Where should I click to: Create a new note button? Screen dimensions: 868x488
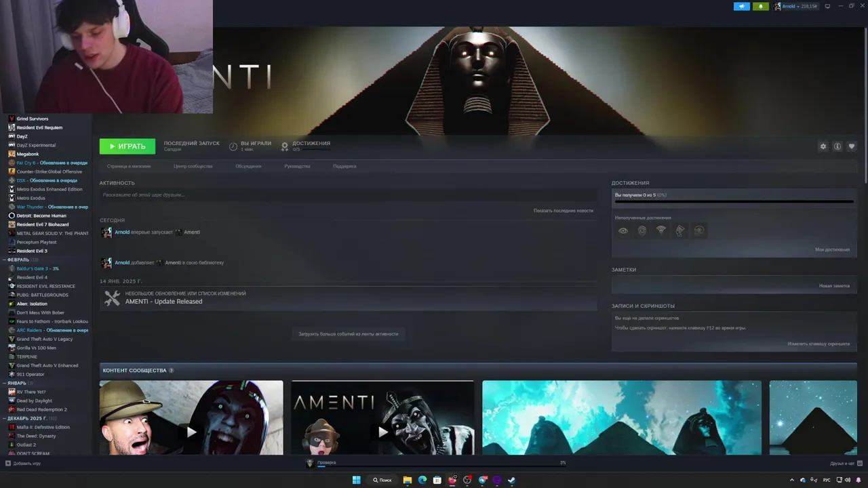pos(834,286)
